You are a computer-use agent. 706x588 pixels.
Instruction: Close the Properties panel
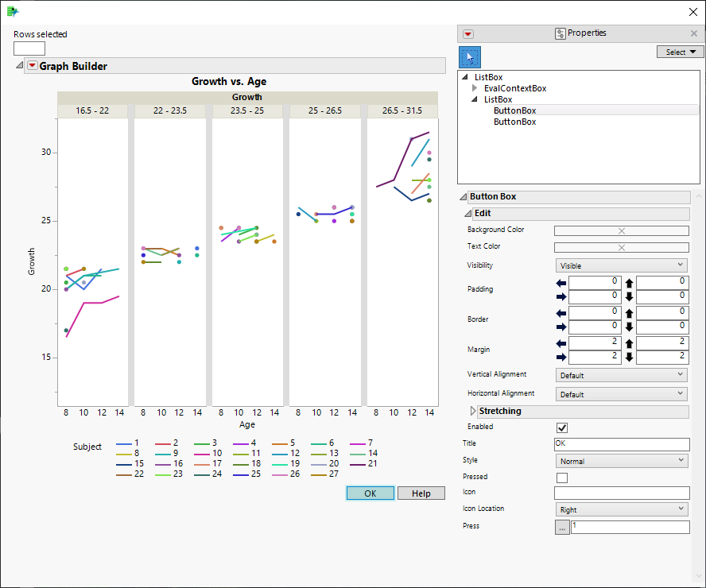694,33
